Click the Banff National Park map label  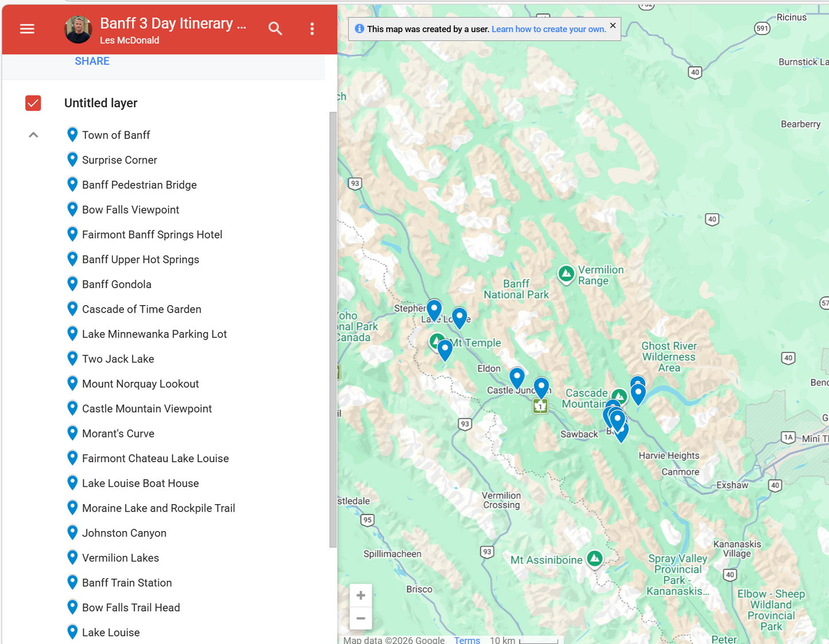click(516, 289)
